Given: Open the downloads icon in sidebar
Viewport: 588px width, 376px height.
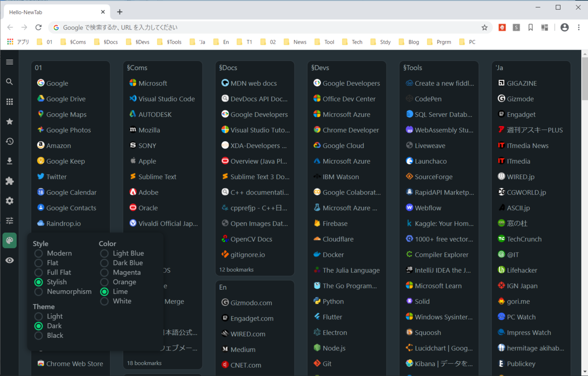Looking at the screenshot, I should pos(9,161).
